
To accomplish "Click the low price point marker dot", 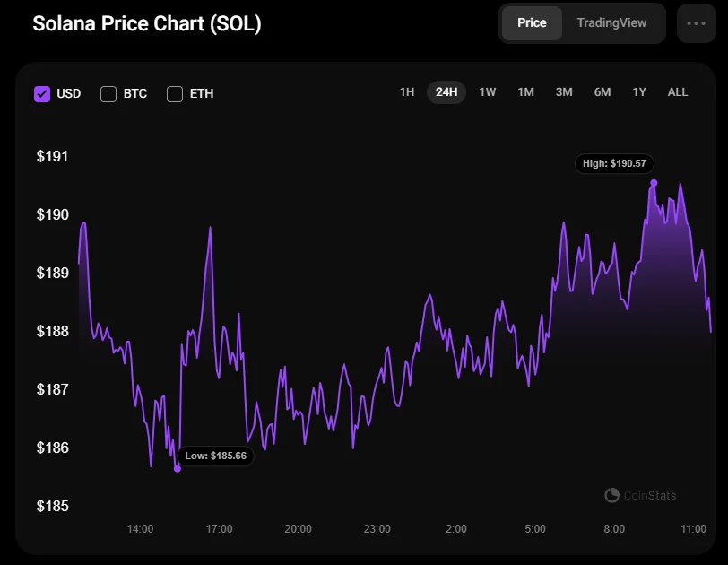I will [x=177, y=468].
